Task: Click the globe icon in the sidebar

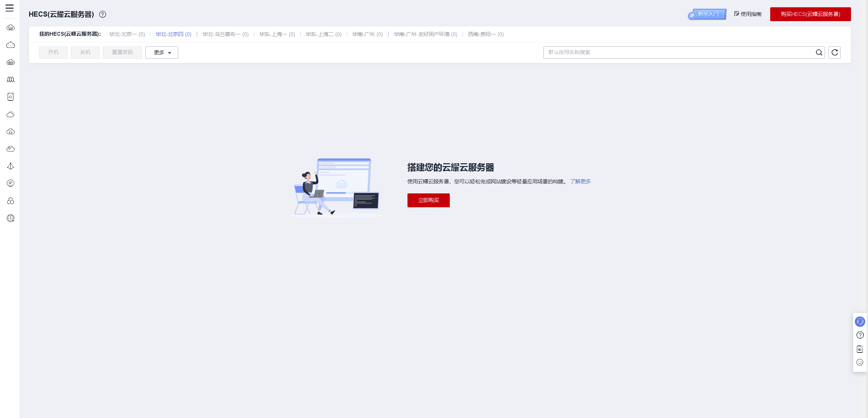Action: 10,218
